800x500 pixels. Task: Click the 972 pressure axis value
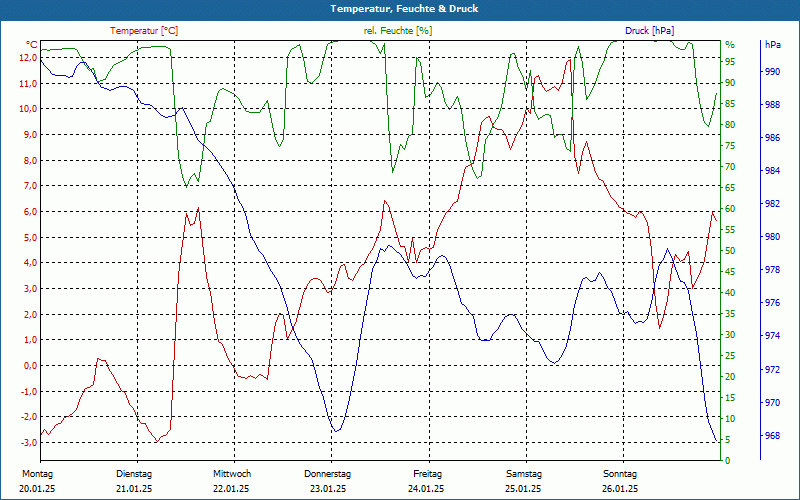coord(773,369)
